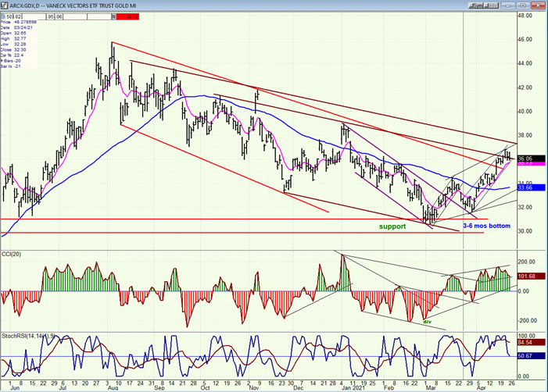548x392 pixels.
Task: Select the CCI(20) indicator label
Action: 11,254
